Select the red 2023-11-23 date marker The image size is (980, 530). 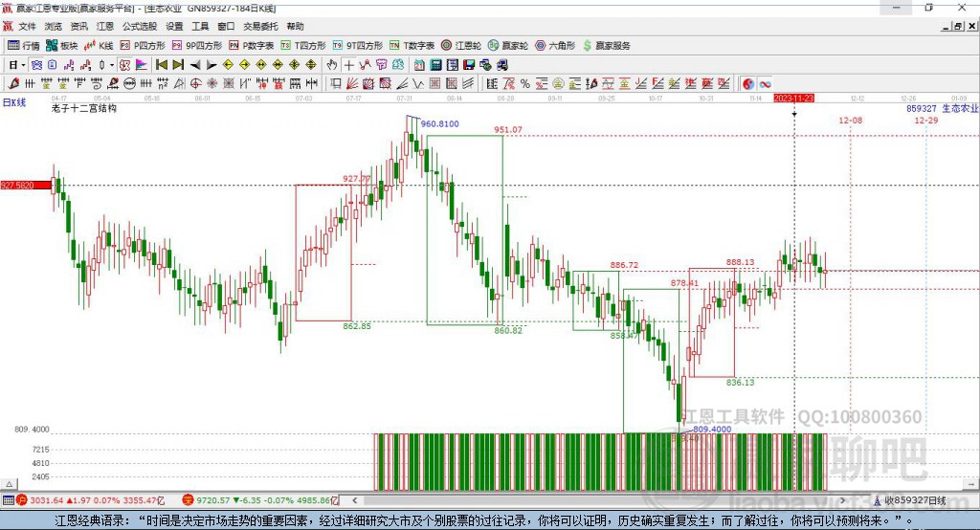[x=793, y=99]
